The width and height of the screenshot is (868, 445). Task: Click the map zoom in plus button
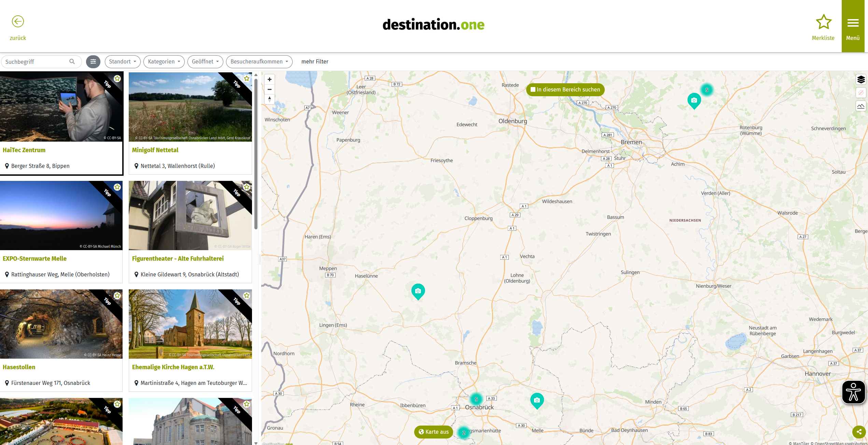point(269,80)
